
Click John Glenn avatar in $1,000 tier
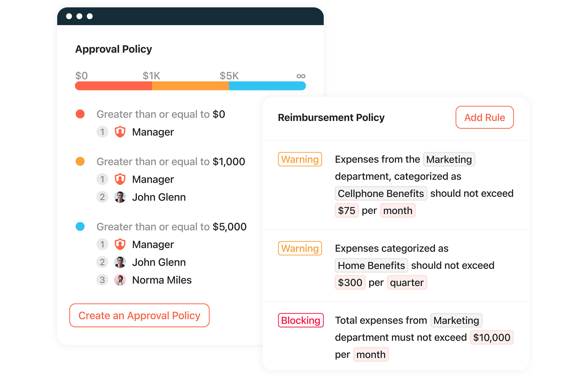click(120, 197)
